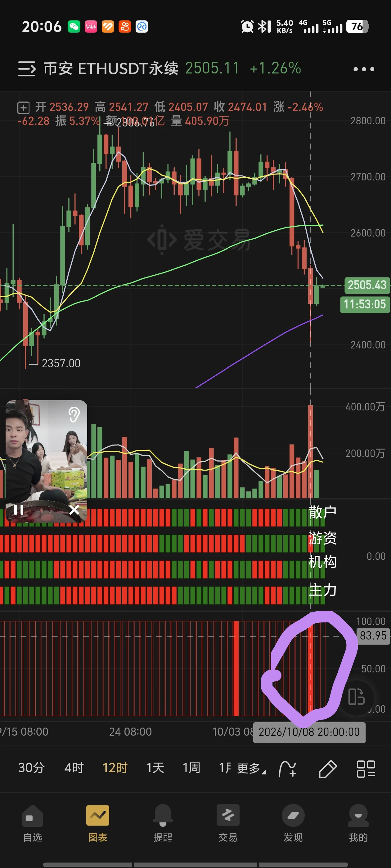Open the floating video thumbnail
Screen dimensions: 391x868
[46, 461]
